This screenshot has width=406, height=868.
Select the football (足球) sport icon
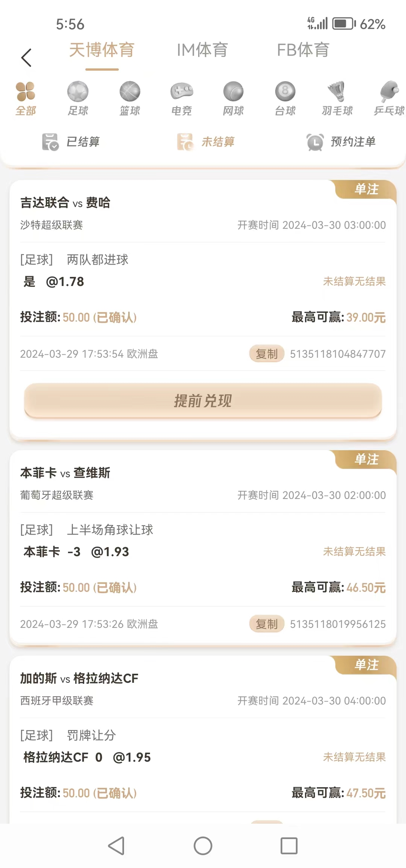(78, 92)
